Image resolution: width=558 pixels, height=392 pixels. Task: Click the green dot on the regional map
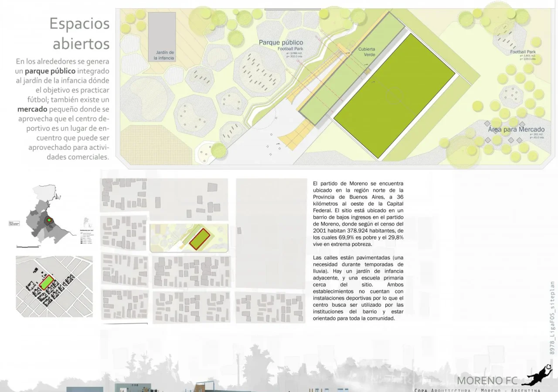pos(49,220)
